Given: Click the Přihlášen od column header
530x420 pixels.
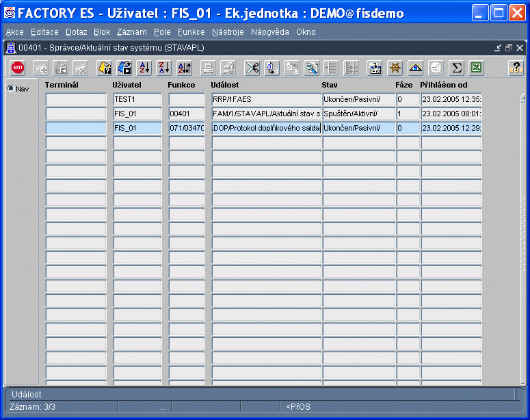Looking at the screenshot, I should click(443, 85).
